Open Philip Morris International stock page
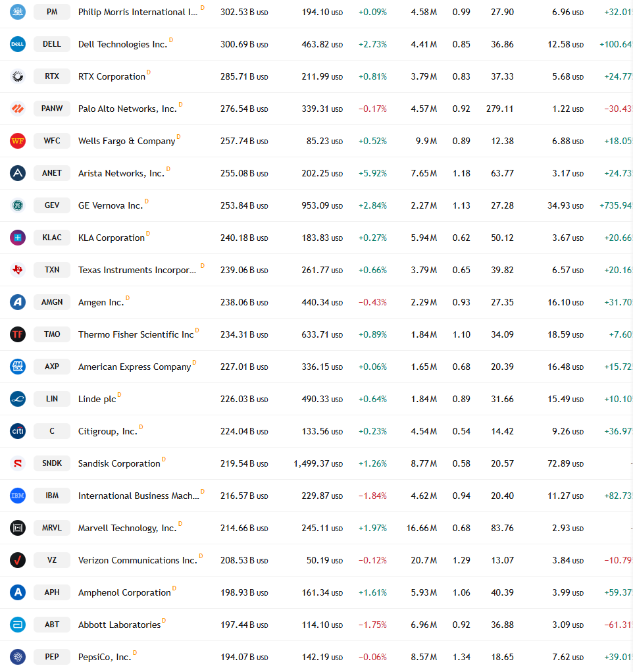This screenshot has width=633, height=672. 138,12
